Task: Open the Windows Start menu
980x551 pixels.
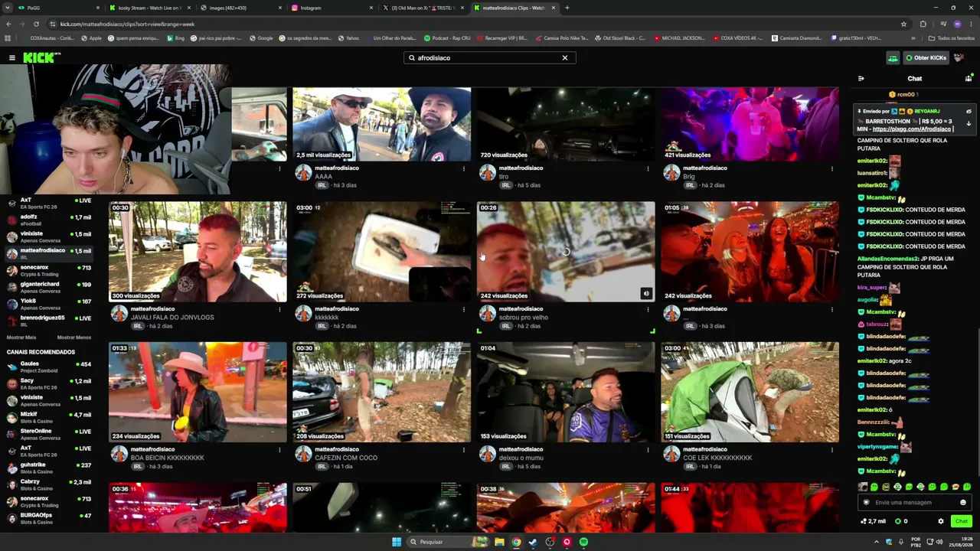Action: 397,542
